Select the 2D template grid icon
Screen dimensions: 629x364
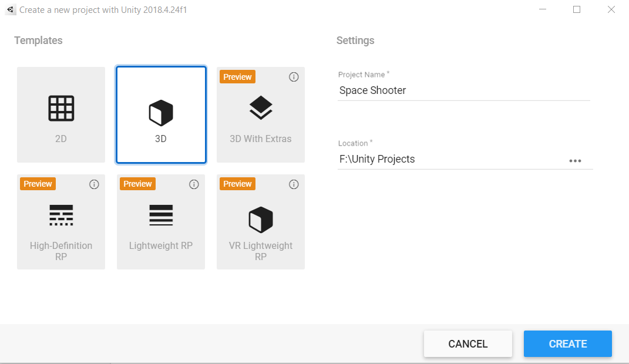click(61, 108)
